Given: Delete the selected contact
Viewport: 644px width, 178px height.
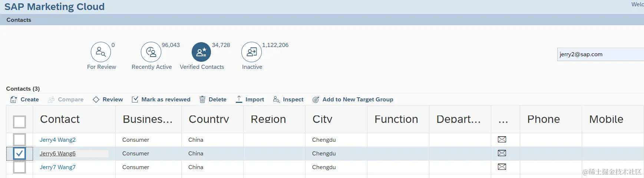Looking at the screenshot, I should click(x=213, y=100).
